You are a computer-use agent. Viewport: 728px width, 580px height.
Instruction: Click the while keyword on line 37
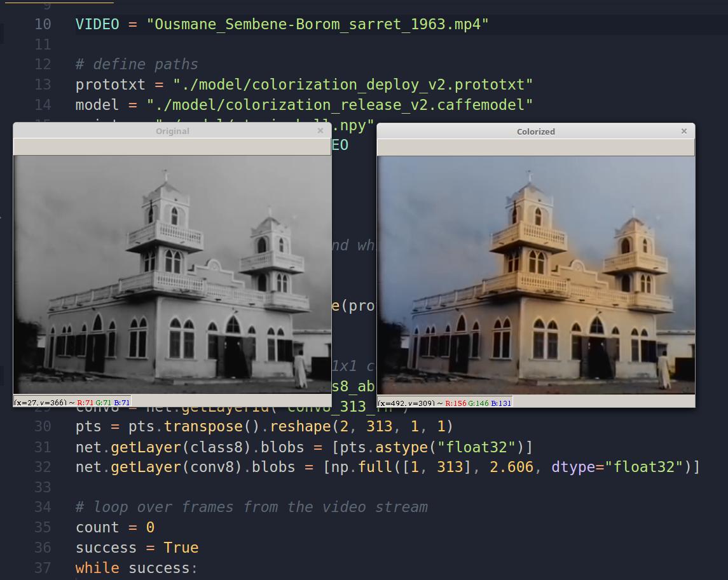[97, 568]
